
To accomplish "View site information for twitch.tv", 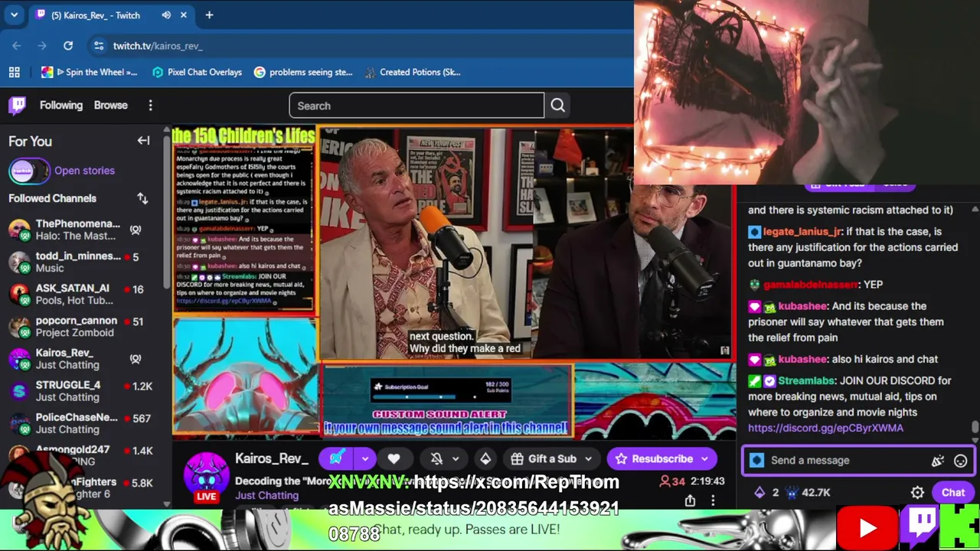I will (99, 46).
